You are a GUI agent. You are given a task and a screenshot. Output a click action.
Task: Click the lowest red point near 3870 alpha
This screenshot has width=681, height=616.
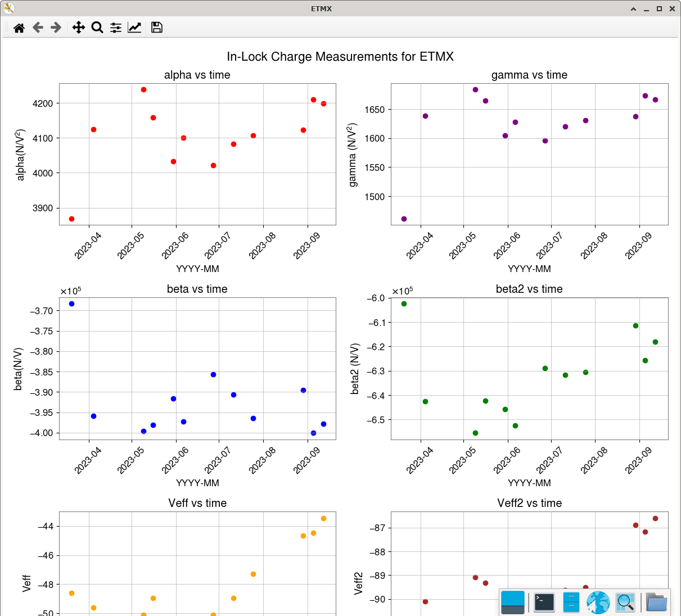pos(71,219)
